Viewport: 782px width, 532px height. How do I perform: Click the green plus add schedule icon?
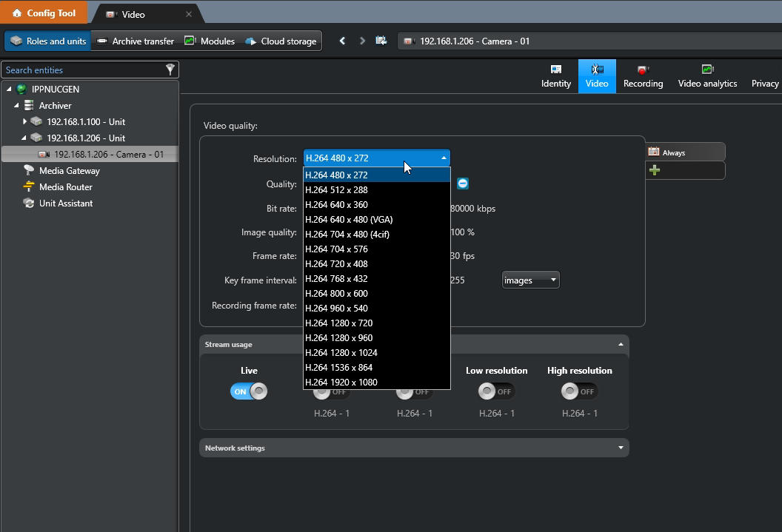(654, 170)
